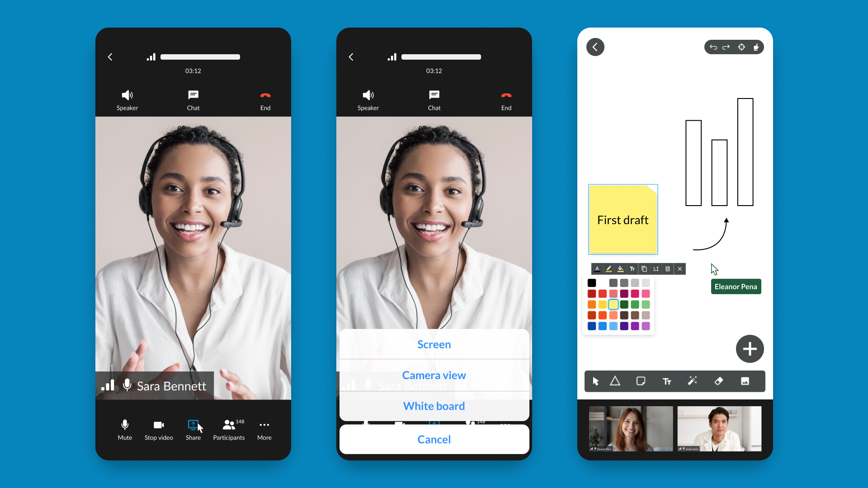
Task: Select the image insert tool
Action: (x=745, y=381)
